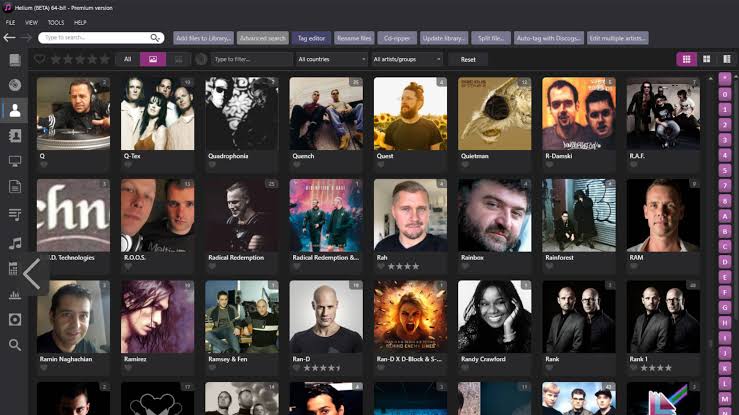Screen dimensions: 739x415
Task: Open the music library sidebar icon
Action: click(x=15, y=60)
